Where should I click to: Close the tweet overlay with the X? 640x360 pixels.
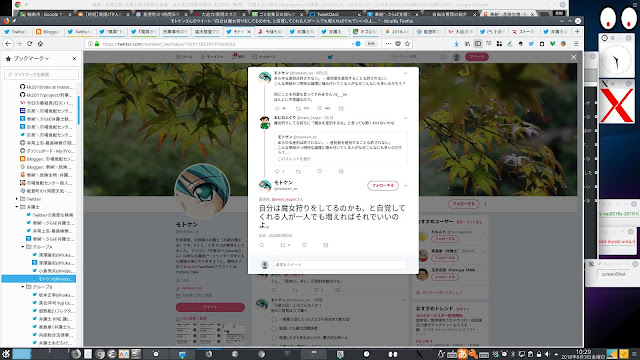573,58
